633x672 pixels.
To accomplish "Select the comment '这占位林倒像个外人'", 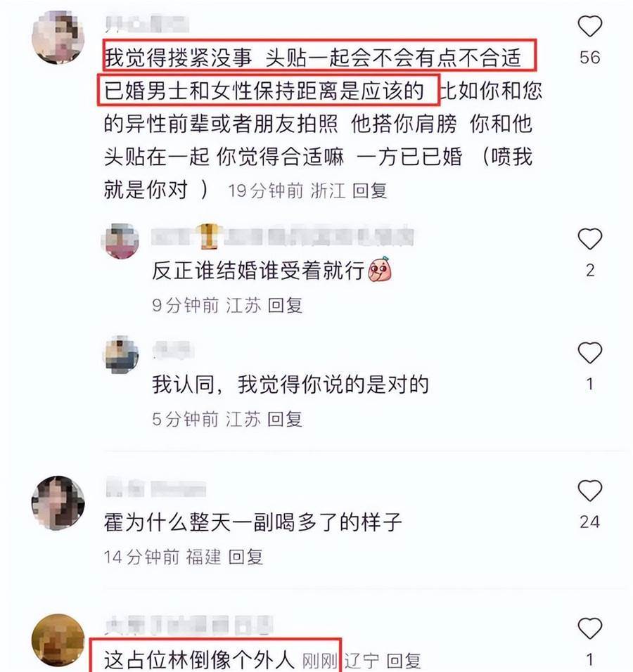I will point(199,660).
